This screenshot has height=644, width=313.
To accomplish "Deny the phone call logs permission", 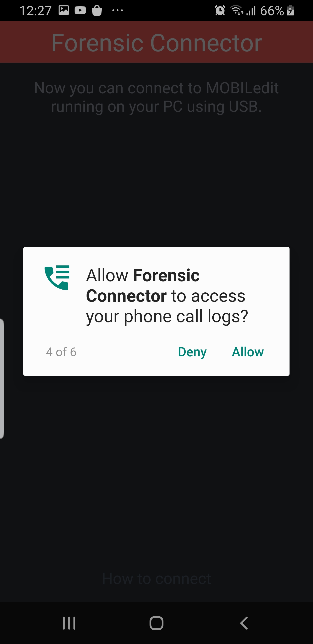I will [192, 352].
